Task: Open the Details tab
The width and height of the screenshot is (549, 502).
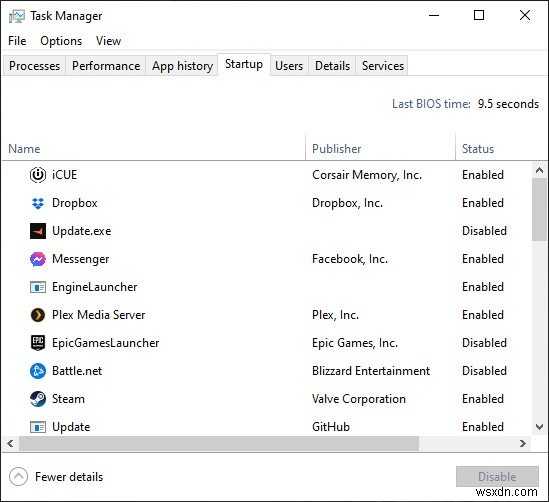Action: pos(332,66)
